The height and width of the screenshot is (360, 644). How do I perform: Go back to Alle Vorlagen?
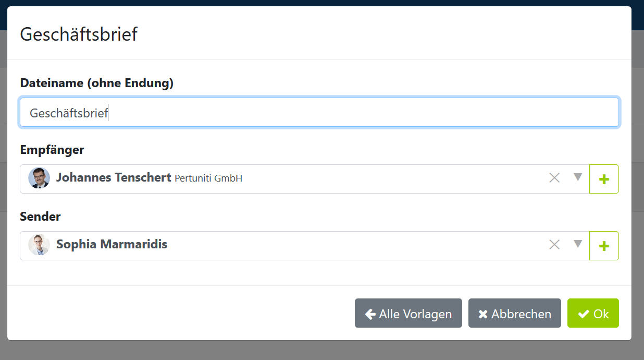pyautogui.click(x=408, y=313)
